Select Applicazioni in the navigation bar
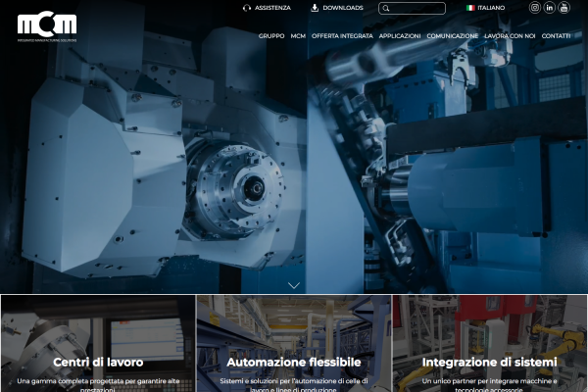This screenshot has width=588, height=392. (x=400, y=36)
